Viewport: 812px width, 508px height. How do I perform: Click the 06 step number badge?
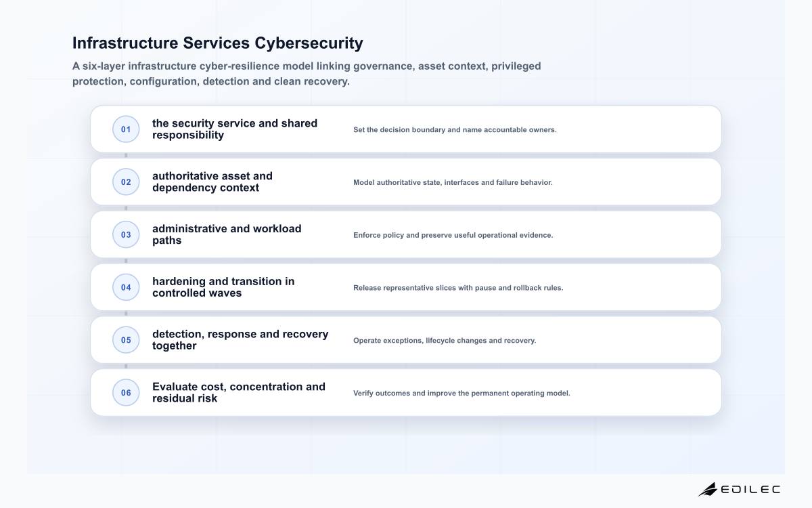point(126,393)
